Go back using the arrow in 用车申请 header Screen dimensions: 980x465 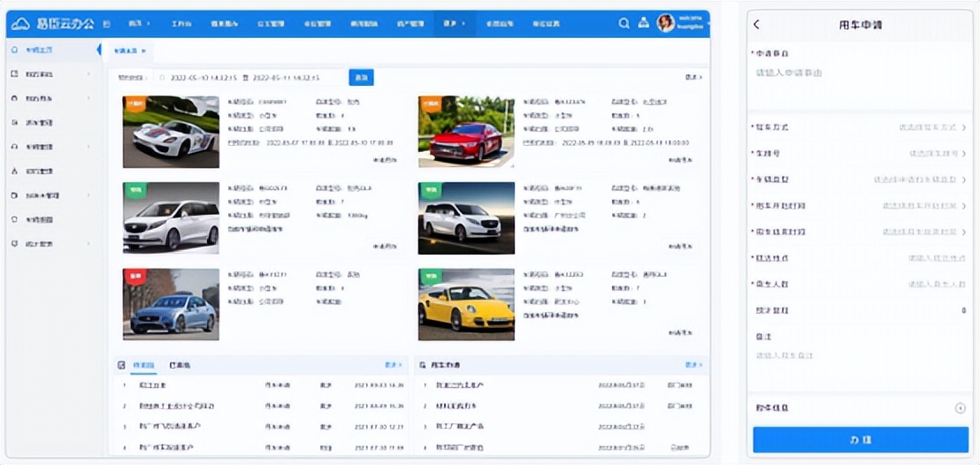tap(757, 25)
